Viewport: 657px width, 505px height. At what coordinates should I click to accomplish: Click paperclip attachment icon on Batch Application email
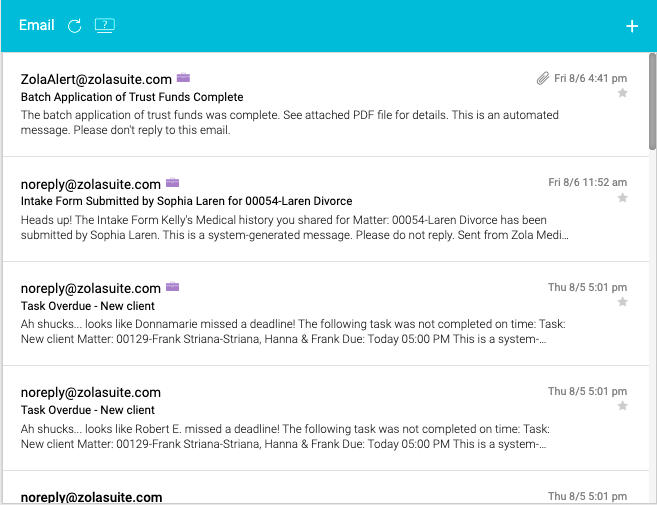tap(543, 78)
